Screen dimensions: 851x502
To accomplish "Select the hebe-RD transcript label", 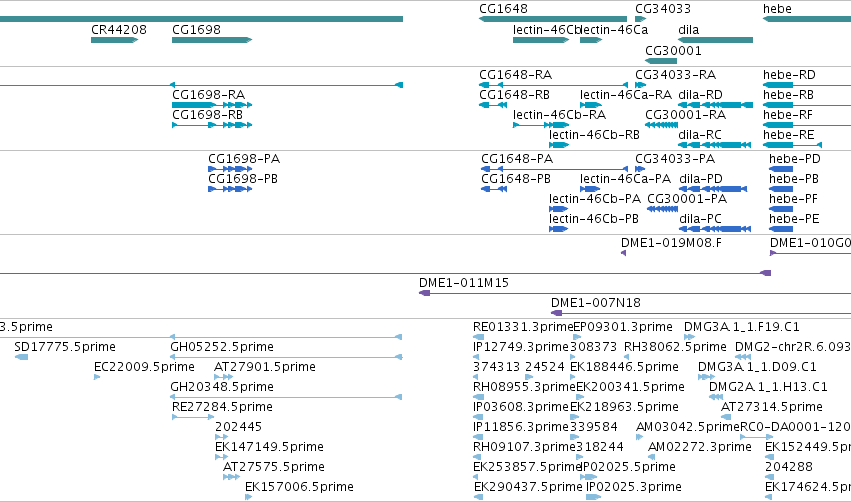I will pyautogui.click(x=789, y=75).
